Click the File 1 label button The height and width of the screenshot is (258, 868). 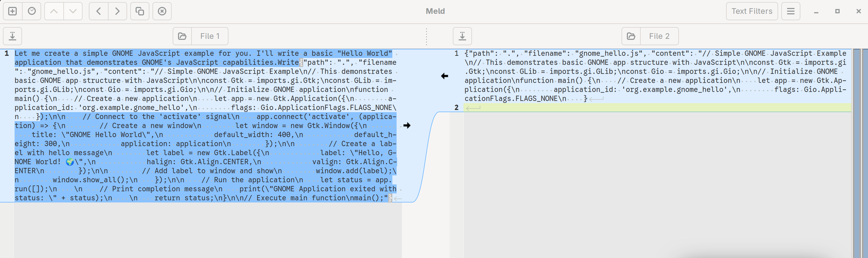[x=210, y=36]
